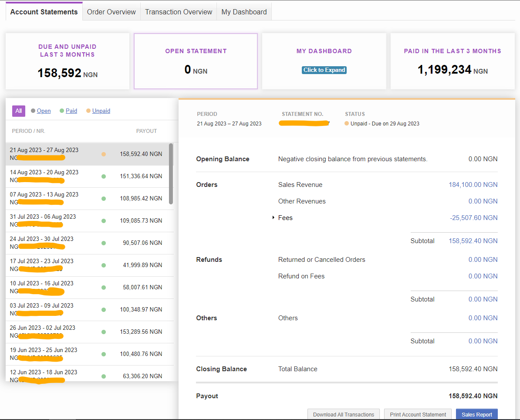This screenshot has width=520, height=420.
Task: Click paid dot on 109,085.73 NGN row
Action: pyautogui.click(x=104, y=221)
